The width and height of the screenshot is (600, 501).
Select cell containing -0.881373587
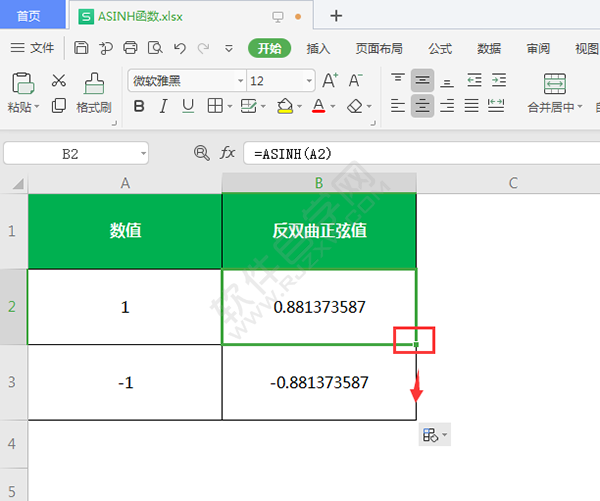point(319,382)
